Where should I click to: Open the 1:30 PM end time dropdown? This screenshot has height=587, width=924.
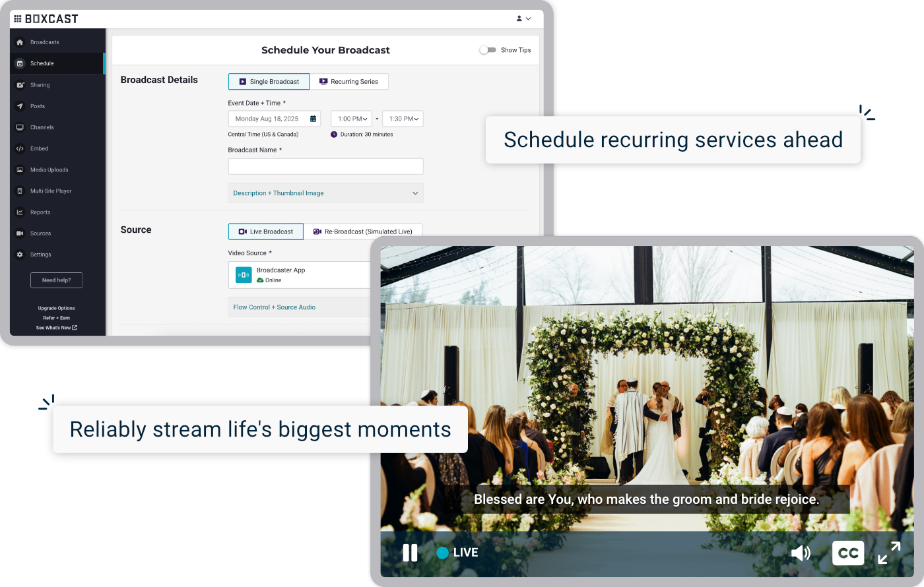click(403, 119)
